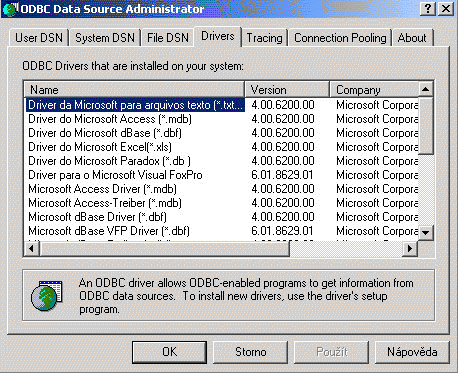Image resolution: width=458 pixels, height=373 pixels.
Task: Click the title bar question mark help button
Action: [428, 9]
